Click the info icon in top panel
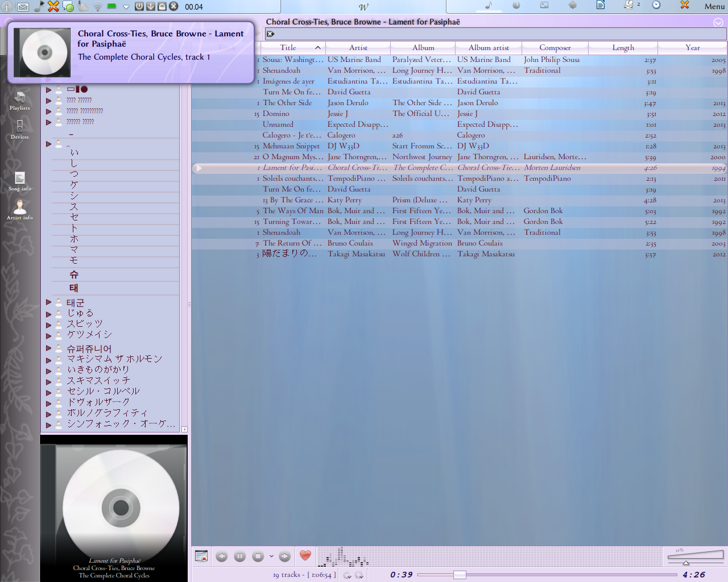This screenshot has width=728, height=582. [x=7, y=7]
